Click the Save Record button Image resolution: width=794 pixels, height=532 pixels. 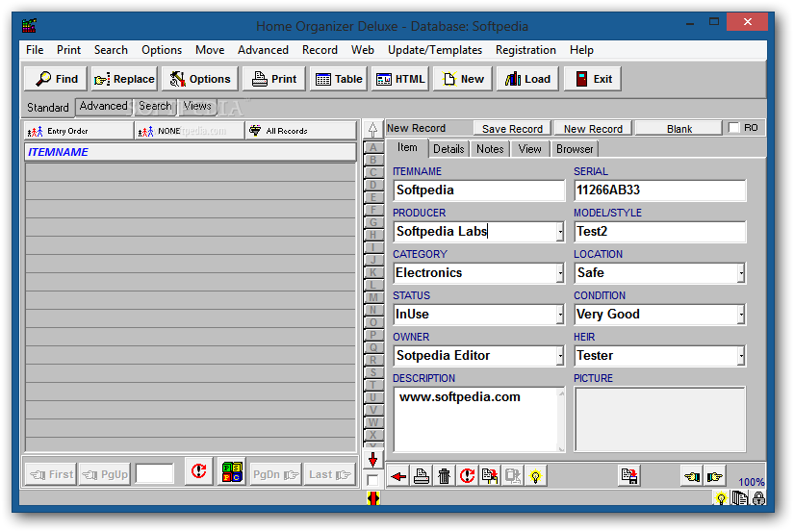(x=512, y=129)
